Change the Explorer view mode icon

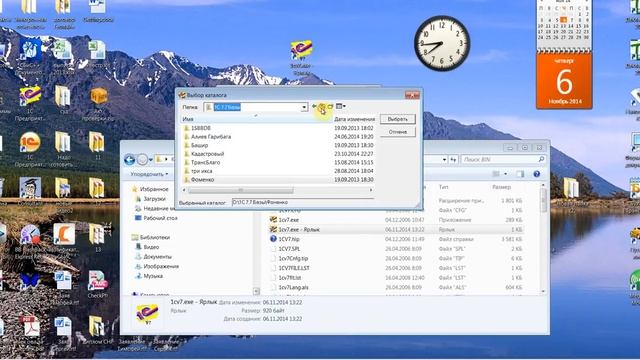pyautogui.click(x=496, y=174)
